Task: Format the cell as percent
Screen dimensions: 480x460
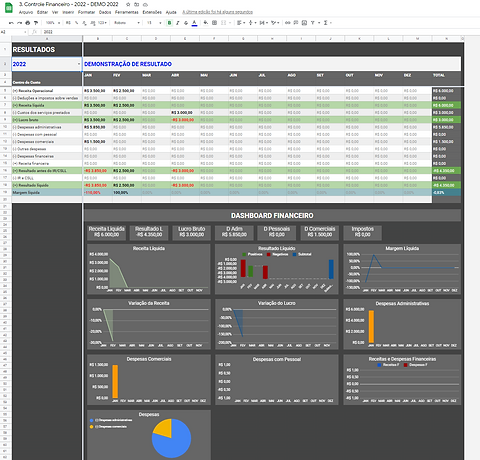Action: [76, 23]
